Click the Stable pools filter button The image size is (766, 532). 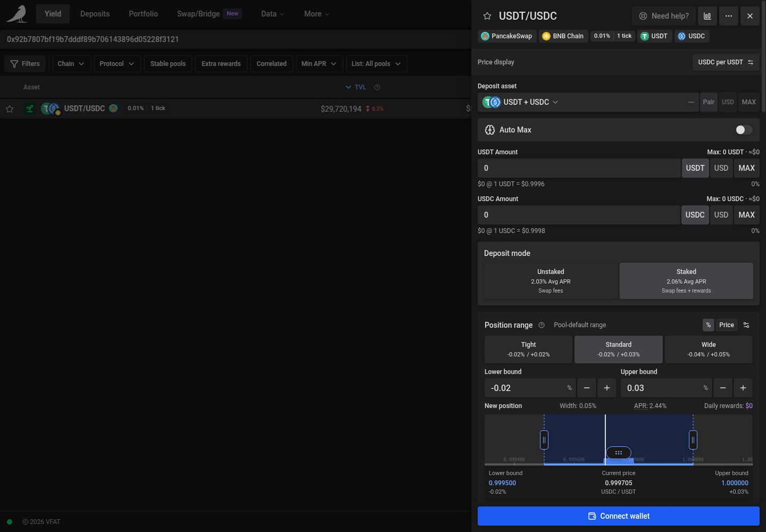coord(168,64)
